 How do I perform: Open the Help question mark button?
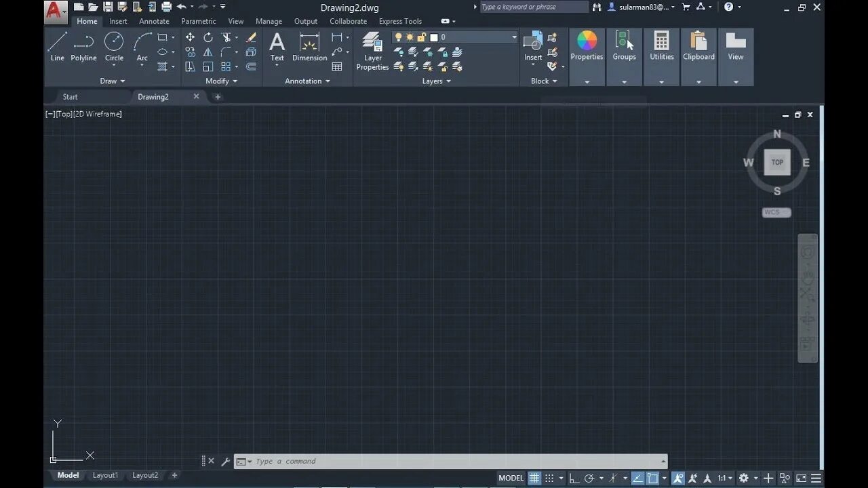click(728, 7)
